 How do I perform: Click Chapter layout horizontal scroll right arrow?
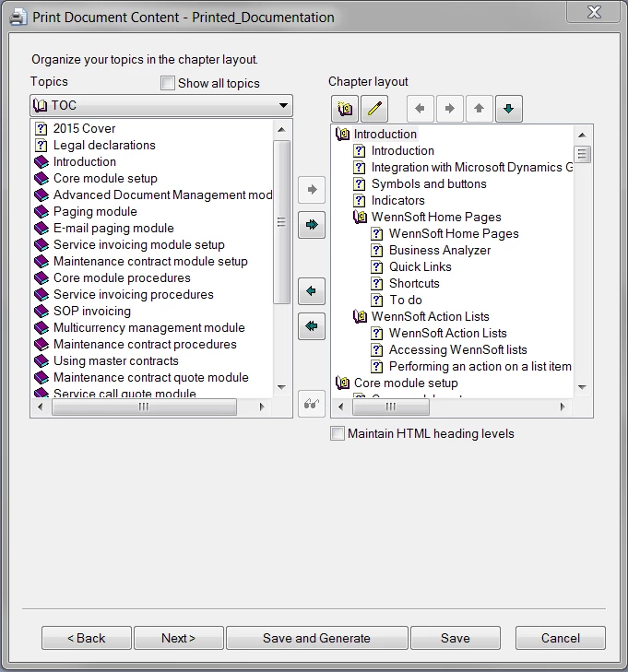563,407
